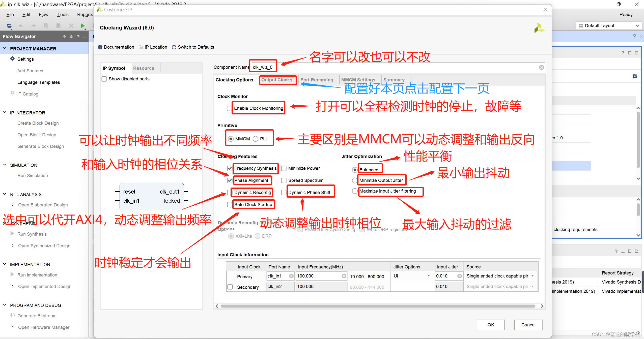This screenshot has height=339, width=644.
Task: Clear the Component Name field with X icon
Action: tap(541, 67)
